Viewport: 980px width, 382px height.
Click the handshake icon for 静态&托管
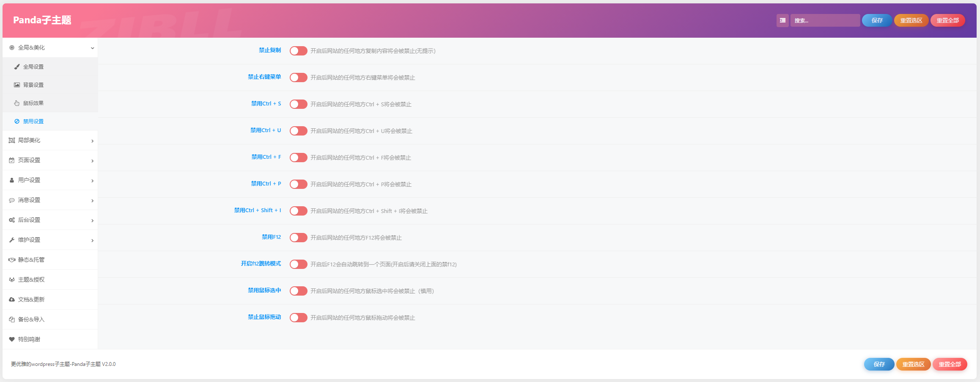(12, 260)
